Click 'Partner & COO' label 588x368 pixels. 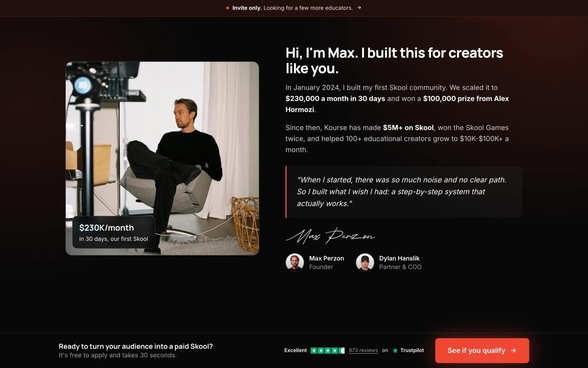pyautogui.click(x=400, y=267)
